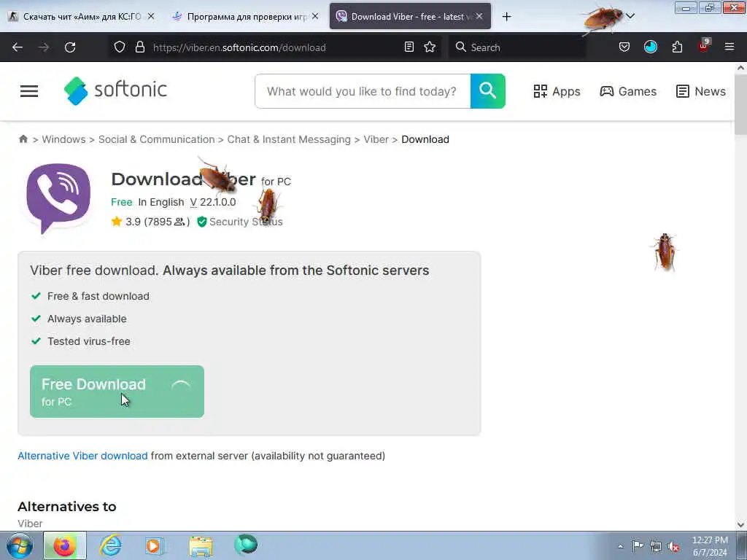Click the teal search magnifier button
Image resolution: width=747 pixels, height=560 pixels.
pyautogui.click(x=488, y=91)
